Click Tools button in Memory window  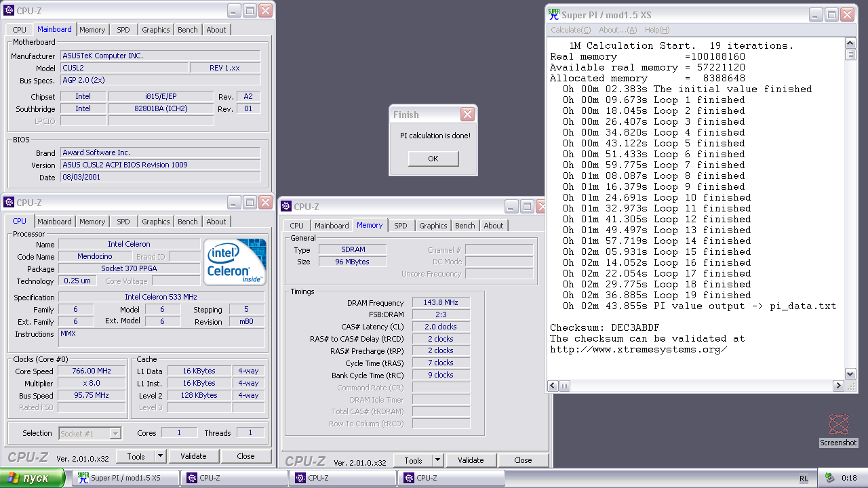(413, 460)
